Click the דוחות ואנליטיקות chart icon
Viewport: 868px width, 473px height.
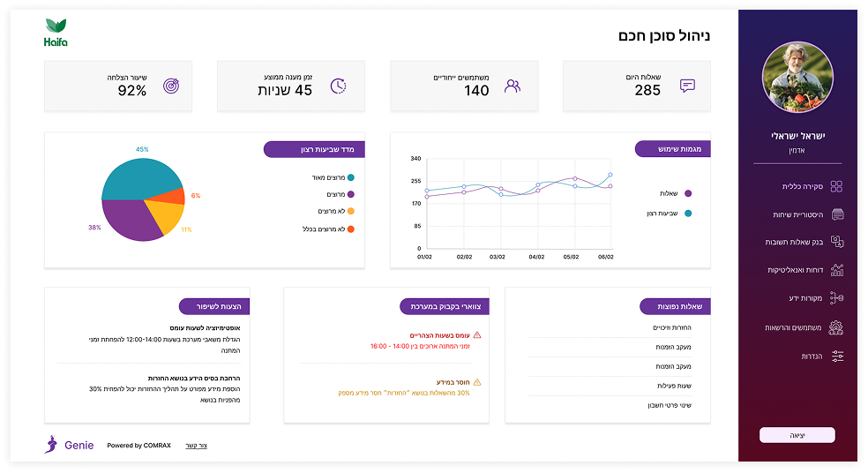pos(837,270)
